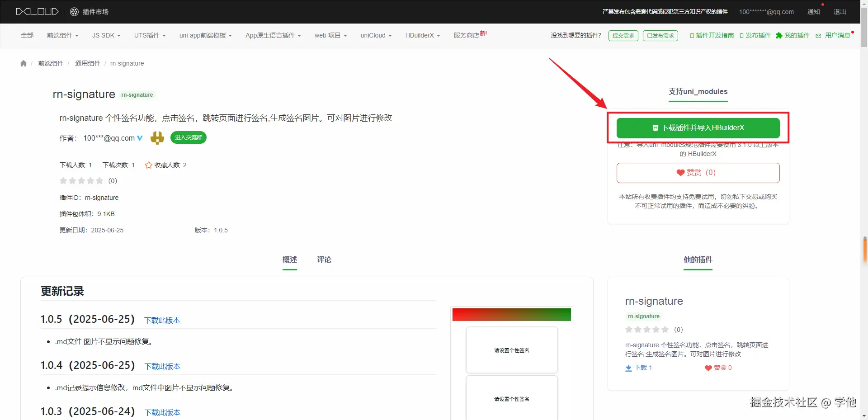The height and width of the screenshot is (420, 868).
Task: Click the text 插件包体积: 9.1KB
Action: (x=87, y=214)
